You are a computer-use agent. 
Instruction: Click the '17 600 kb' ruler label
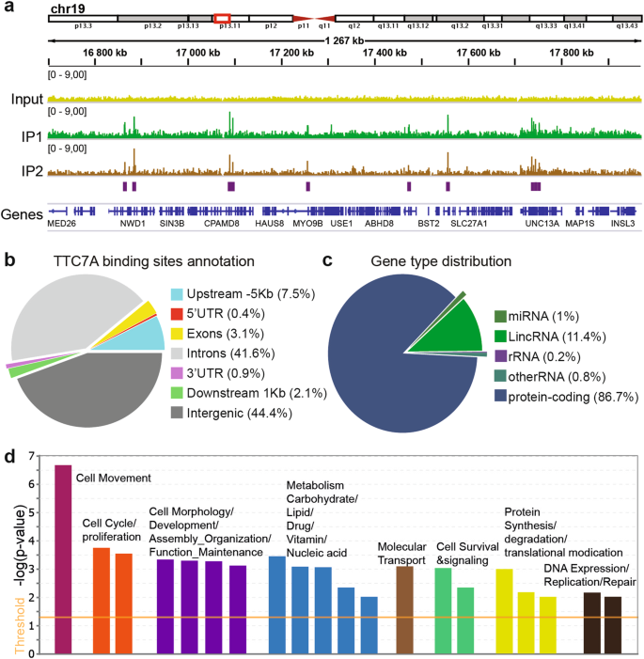tap(479, 53)
